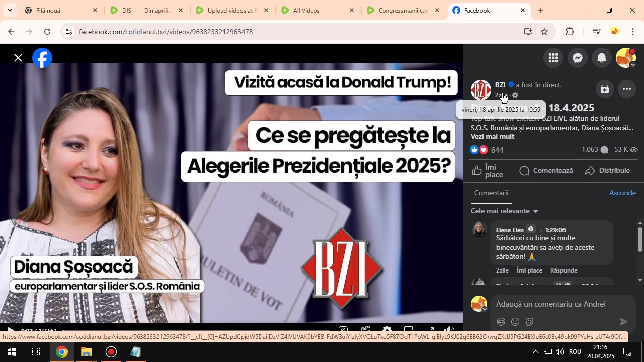The height and width of the screenshot is (362, 644).
Task: Open Elena Elen's profile picture
Action: tap(479, 229)
